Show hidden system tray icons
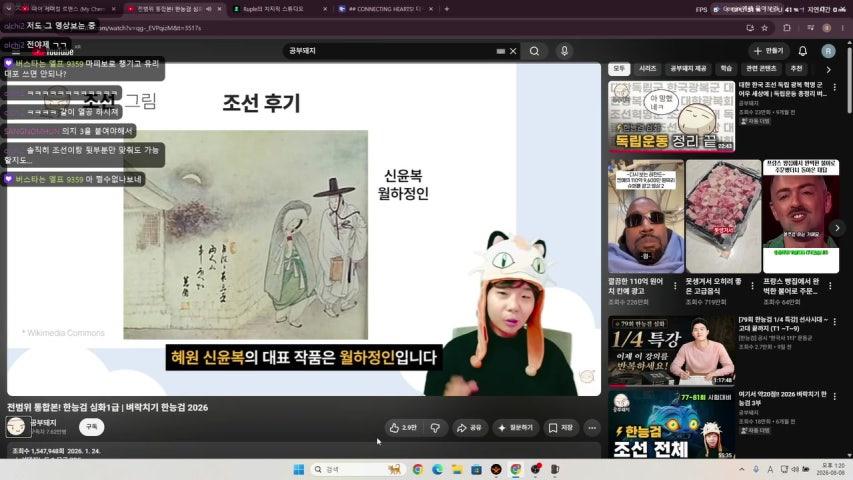The width and height of the screenshot is (853, 480). tap(741, 470)
